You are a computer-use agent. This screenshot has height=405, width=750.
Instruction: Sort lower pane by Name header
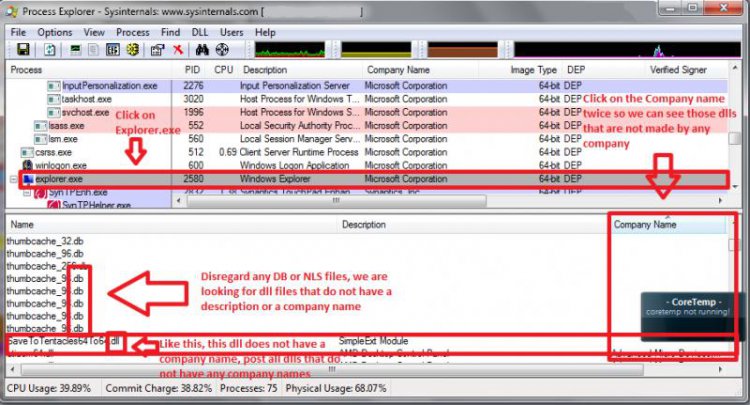pos(172,224)
